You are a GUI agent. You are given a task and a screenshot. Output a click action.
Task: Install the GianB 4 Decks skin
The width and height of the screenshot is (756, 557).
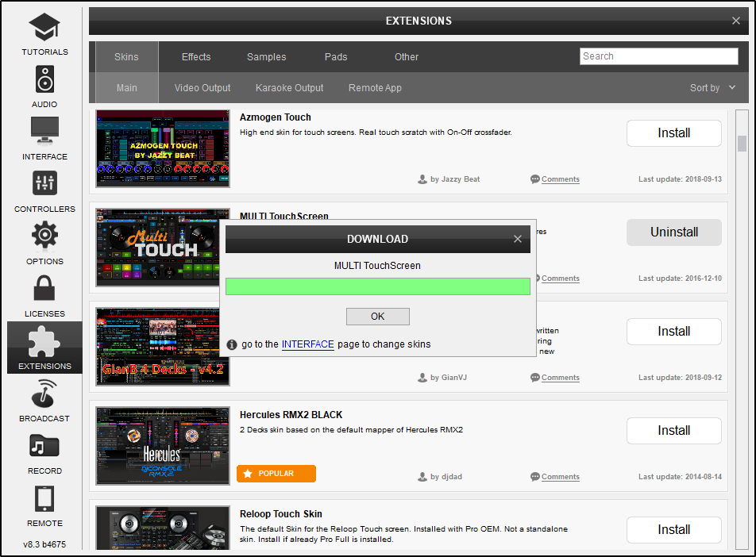point(674,332)
